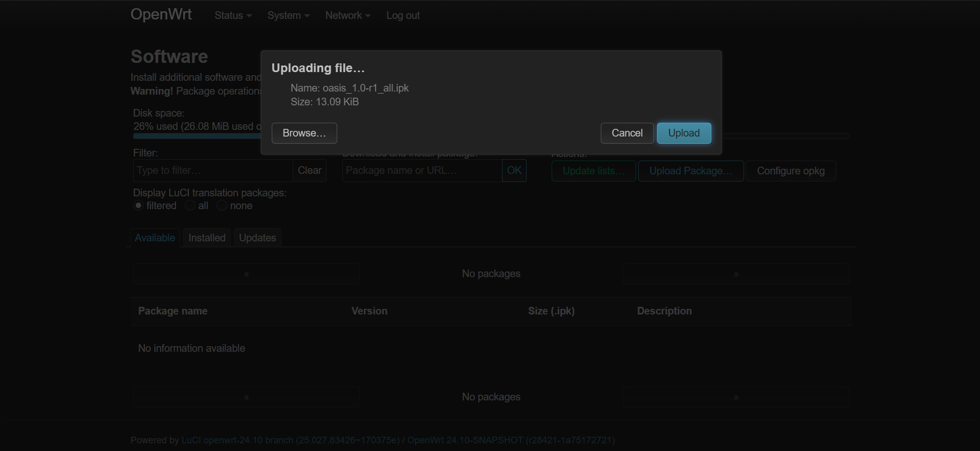
Task: Click the Software page heading
Action: pyautogui.click(x=169, y=56)
